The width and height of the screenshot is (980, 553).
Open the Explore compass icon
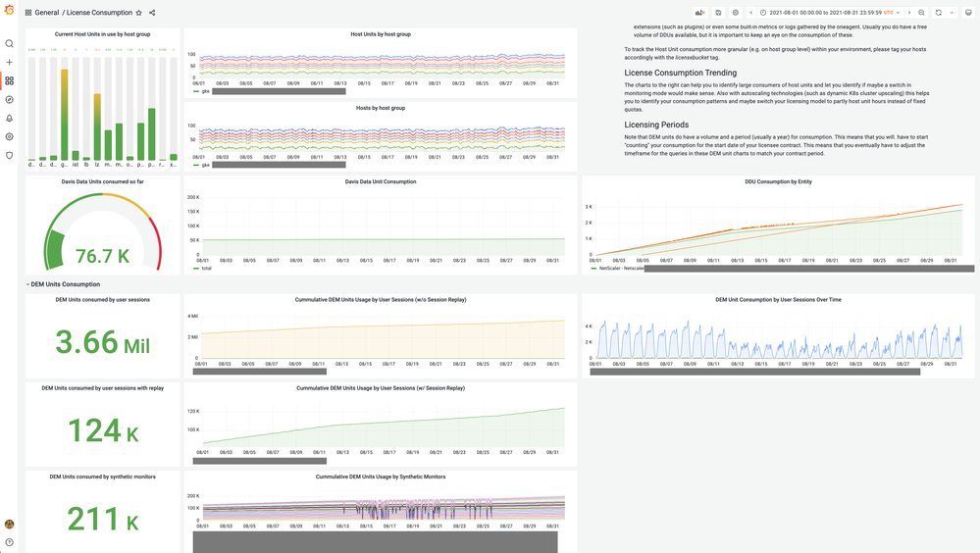(x=10, y=100)
